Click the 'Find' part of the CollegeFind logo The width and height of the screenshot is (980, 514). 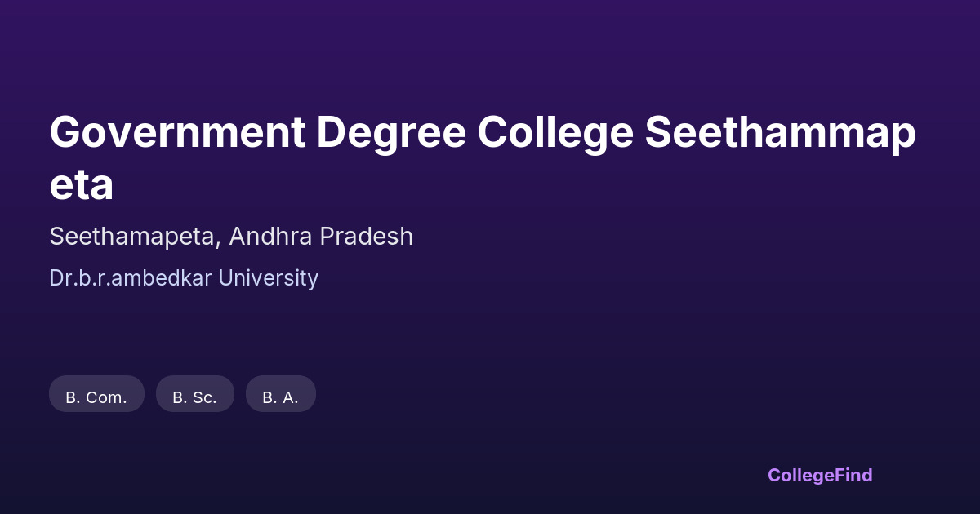(853, 475)
